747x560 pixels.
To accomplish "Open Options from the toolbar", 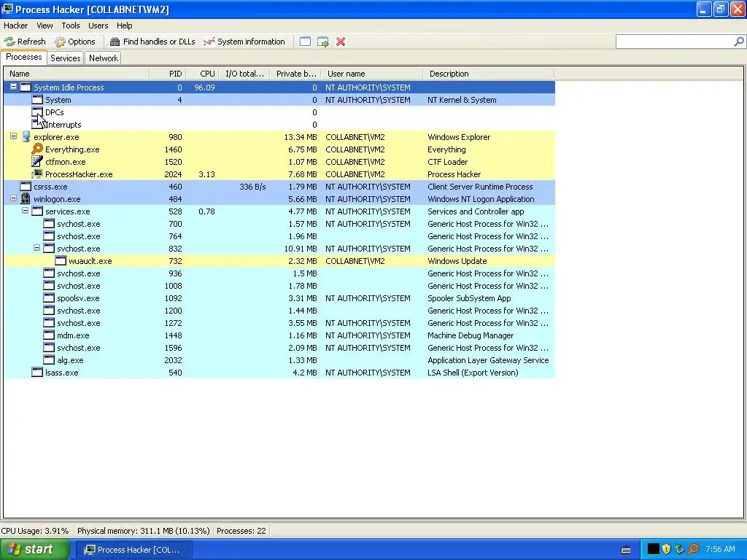I will (75, 42).
